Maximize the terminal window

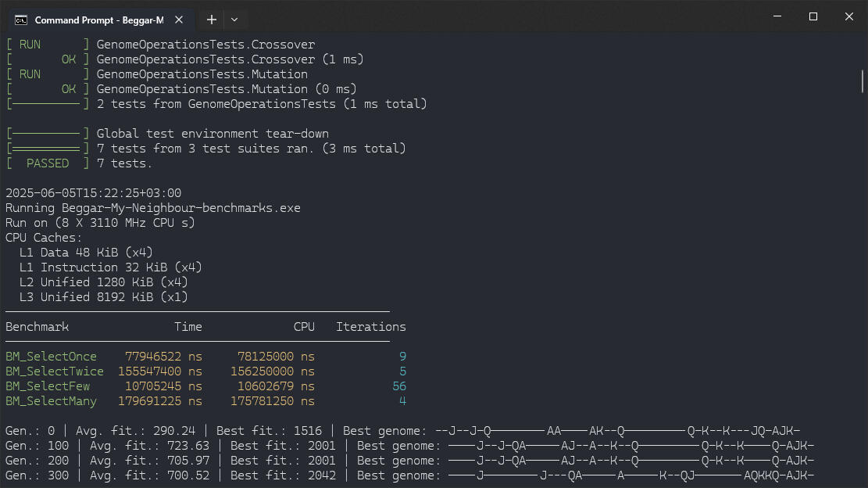tap(813, 16)
